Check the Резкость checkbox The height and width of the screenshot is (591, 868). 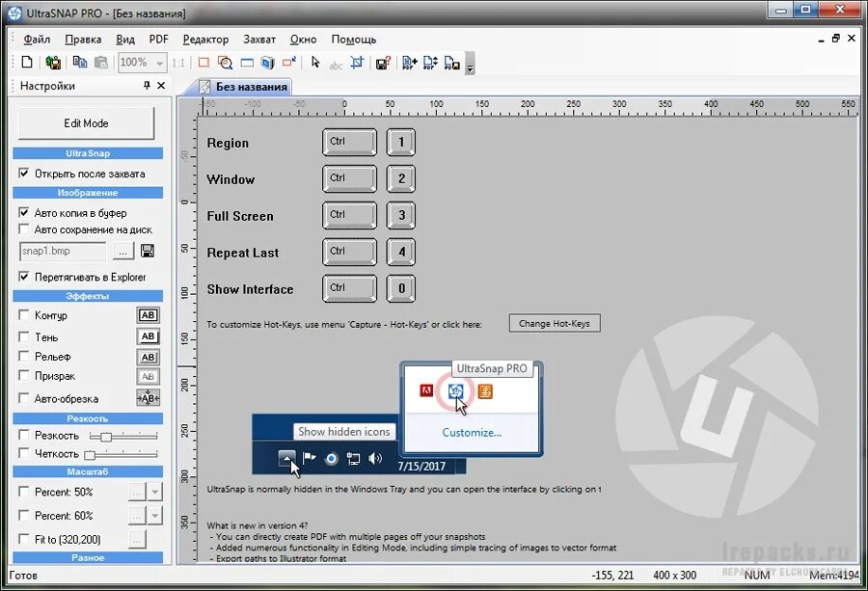point(24,435)
